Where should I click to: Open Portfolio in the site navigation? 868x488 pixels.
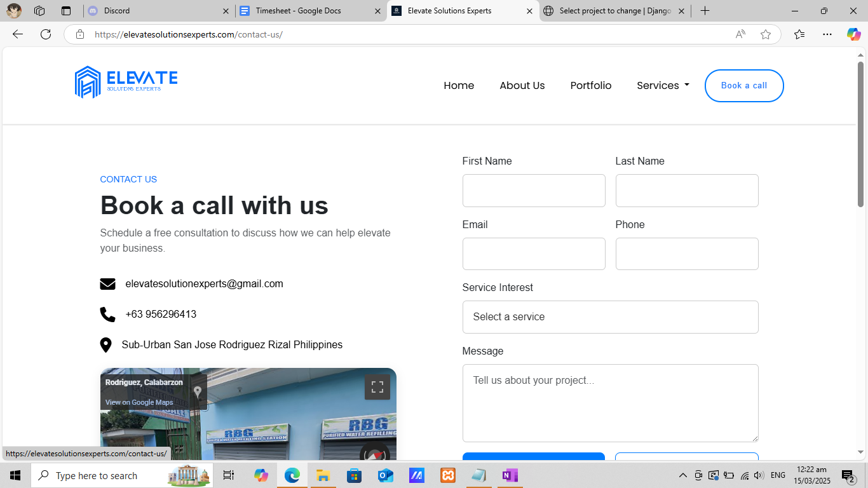coord(591,85)
